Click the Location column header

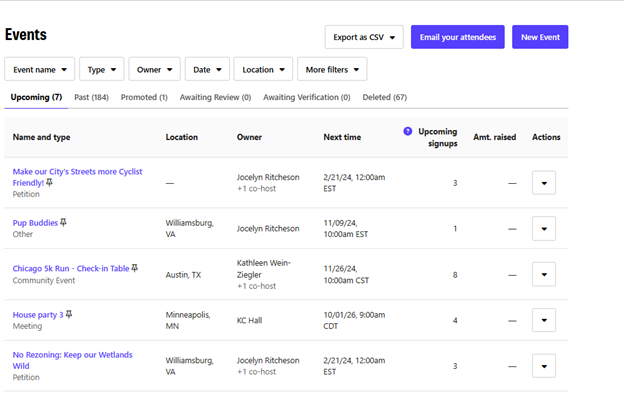coord(181,137)
